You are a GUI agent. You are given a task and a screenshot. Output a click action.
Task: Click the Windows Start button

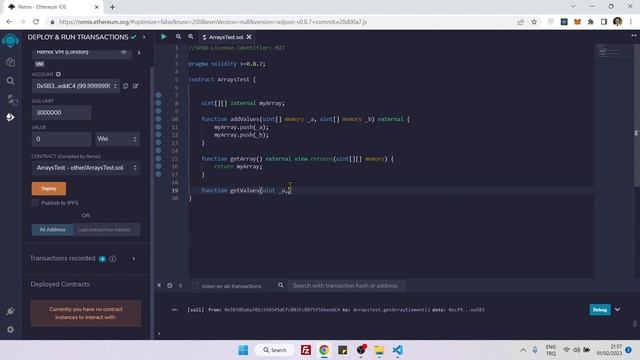(243, 350)
